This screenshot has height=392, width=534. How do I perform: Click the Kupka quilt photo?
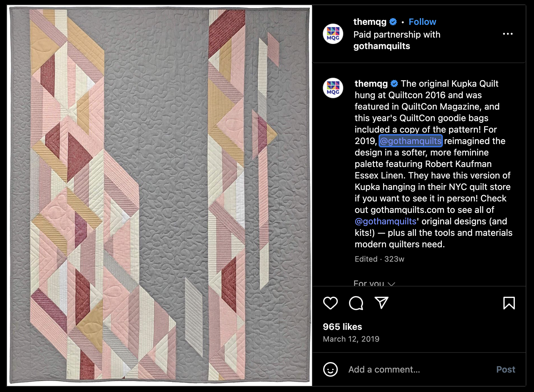click(x=159, y=196)
